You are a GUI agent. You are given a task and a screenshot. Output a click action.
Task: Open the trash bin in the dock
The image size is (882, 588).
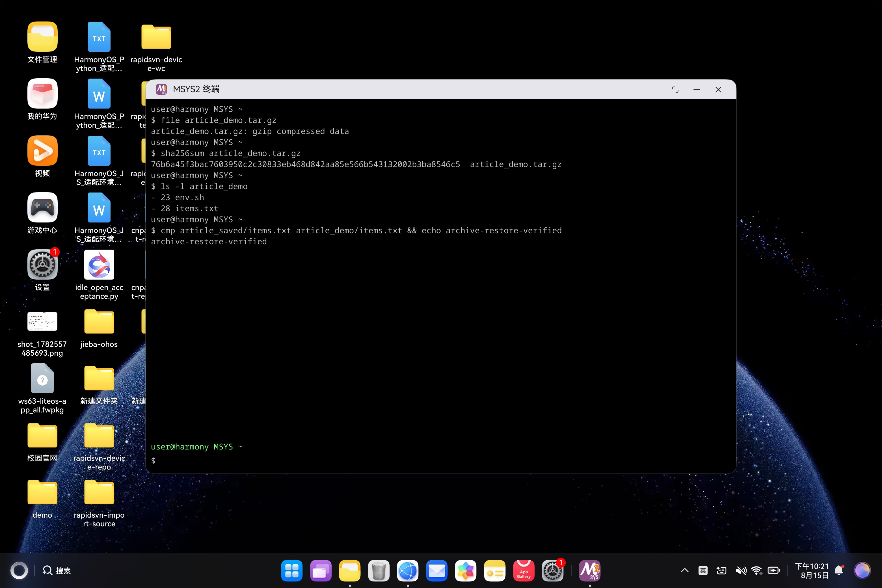[x=379, y=570]
